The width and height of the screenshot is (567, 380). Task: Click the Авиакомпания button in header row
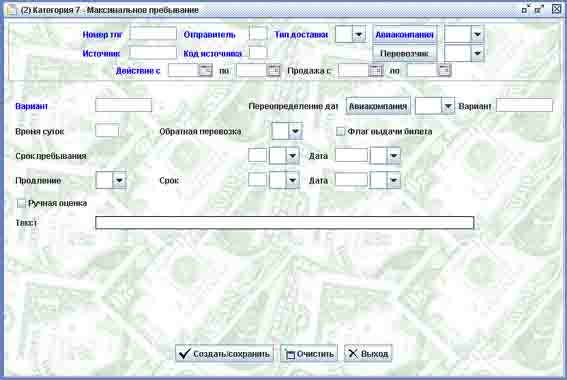point(404,35)
